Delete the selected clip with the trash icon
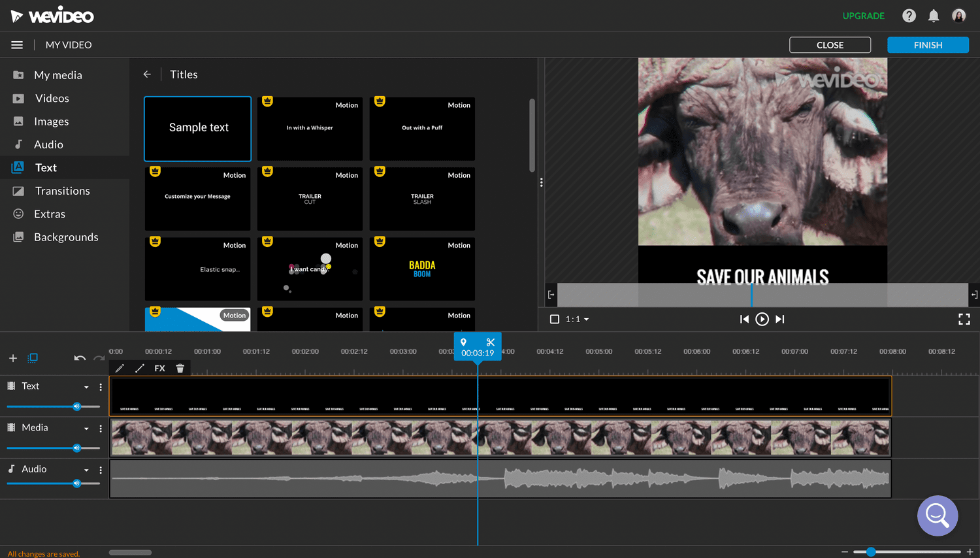The width and height of the screenshot is (980, 558). [x=180, y=367]
